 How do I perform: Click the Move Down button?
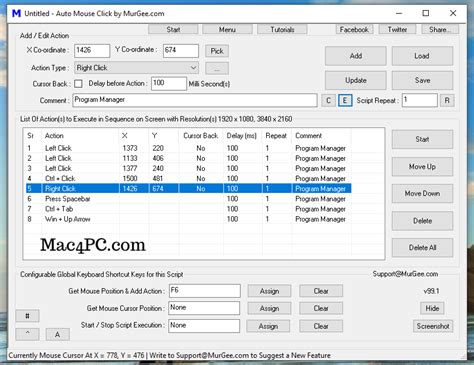pos(422,194)
